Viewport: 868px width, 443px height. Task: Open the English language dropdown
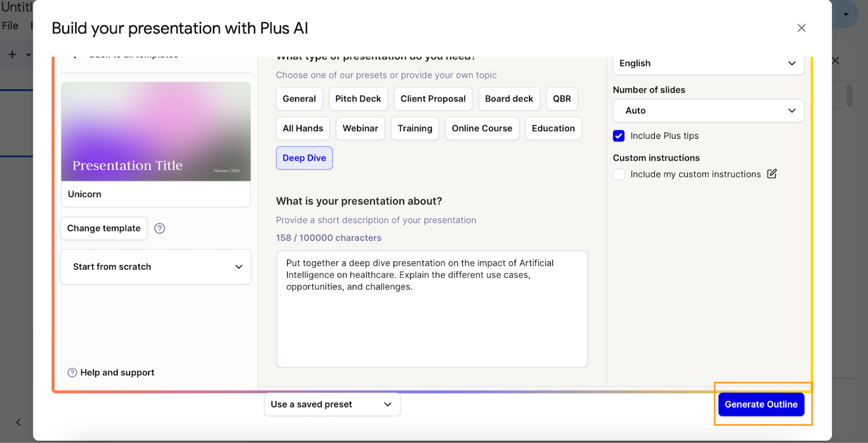click(708, 63)
